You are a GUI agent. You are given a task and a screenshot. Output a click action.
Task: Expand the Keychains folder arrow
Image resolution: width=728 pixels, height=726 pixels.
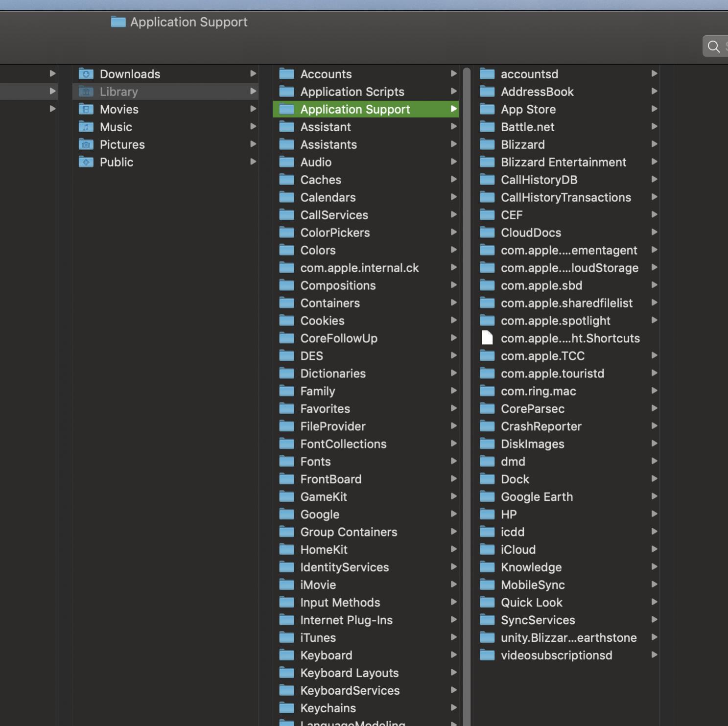(x=453, y=708)
